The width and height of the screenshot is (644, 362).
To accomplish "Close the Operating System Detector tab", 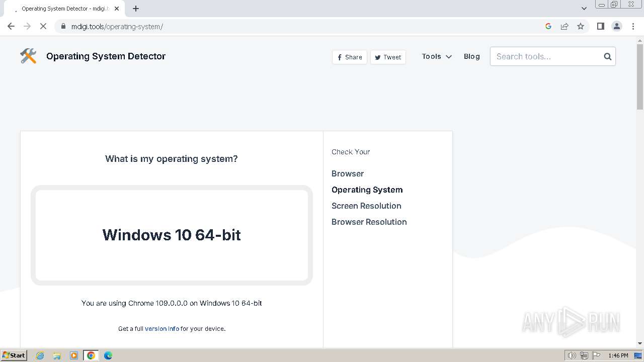I will 117,9.
